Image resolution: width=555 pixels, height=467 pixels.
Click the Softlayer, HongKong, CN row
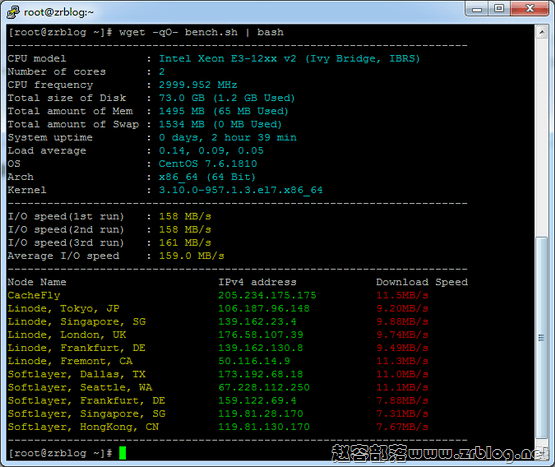pos(218,427)
